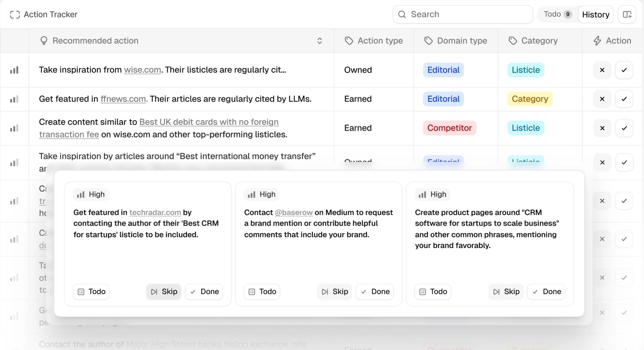Mark the techradar card Done

tap(204, 292)
